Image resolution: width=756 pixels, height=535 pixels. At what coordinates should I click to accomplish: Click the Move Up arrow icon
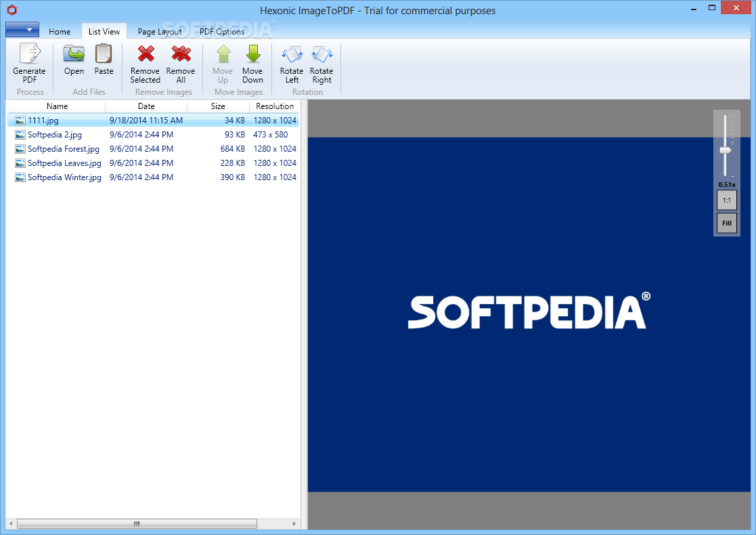(x=223, y=53)
